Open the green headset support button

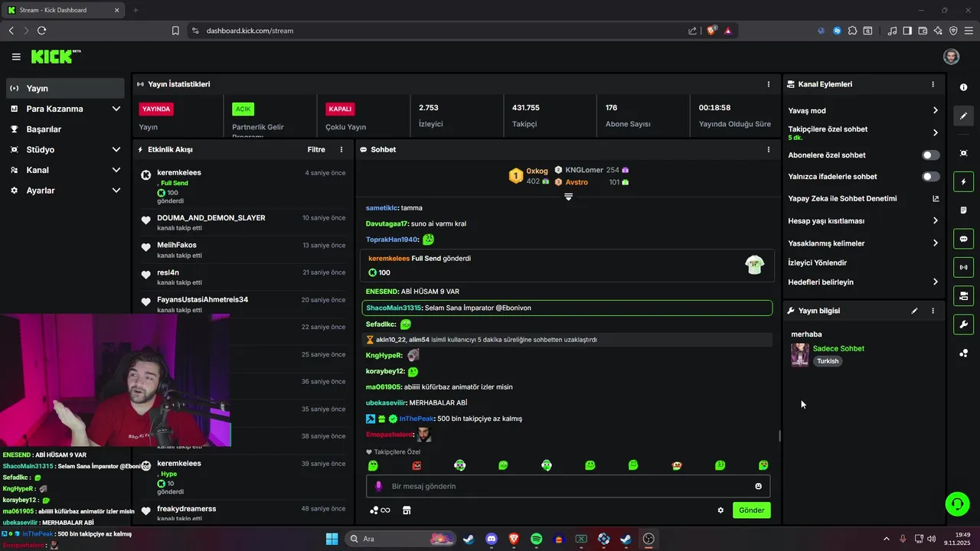(957, 504)
